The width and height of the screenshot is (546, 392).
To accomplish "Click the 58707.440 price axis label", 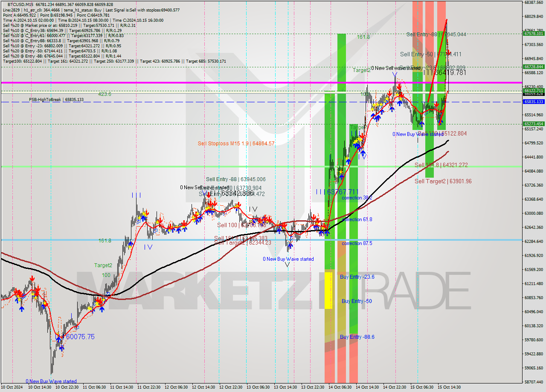I will pyautogui.click(x=534, y=382).
